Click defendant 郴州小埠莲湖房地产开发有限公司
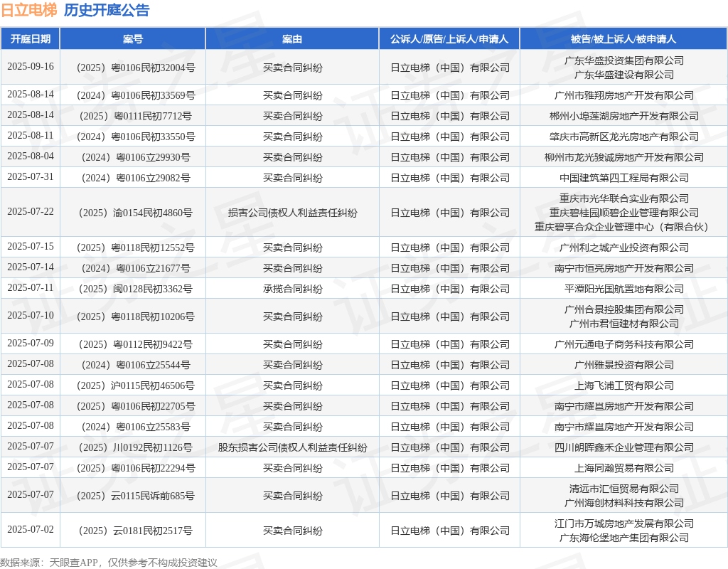This screenshot has height=569, width=728. click(624, 116)
